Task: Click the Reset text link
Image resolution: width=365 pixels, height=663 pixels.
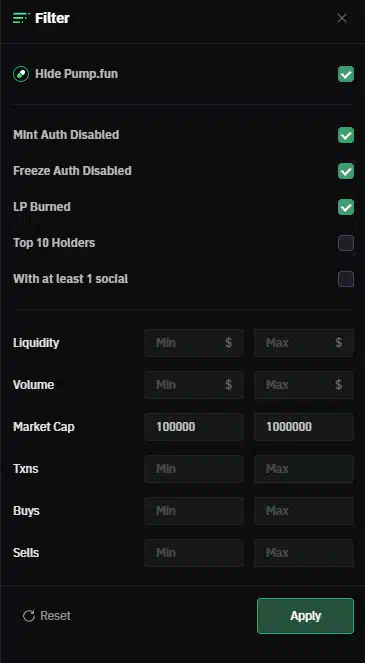Action: coord(55,616)
